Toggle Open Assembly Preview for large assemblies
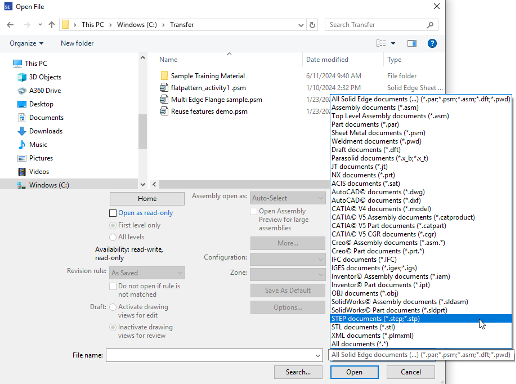This screenshot has width=516, height=384. tap(254, 211)
